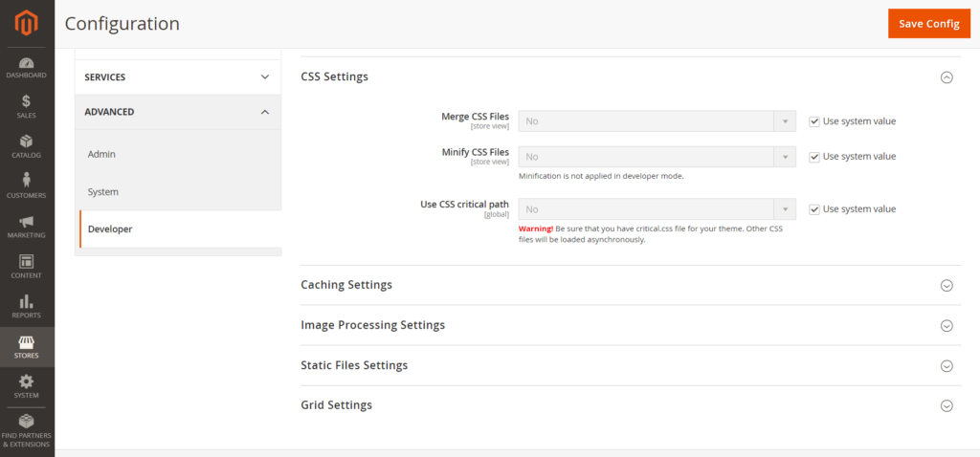Click the red Warning! text

click(x=536, y=228)
